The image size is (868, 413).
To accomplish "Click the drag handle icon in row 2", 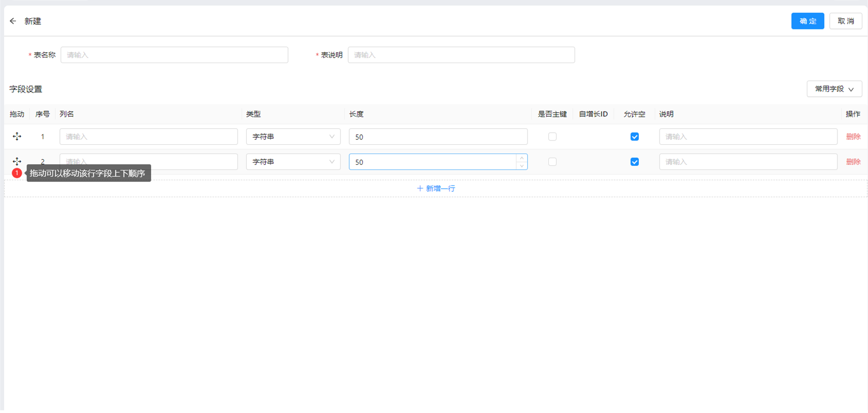I will [x=17, y=161].
